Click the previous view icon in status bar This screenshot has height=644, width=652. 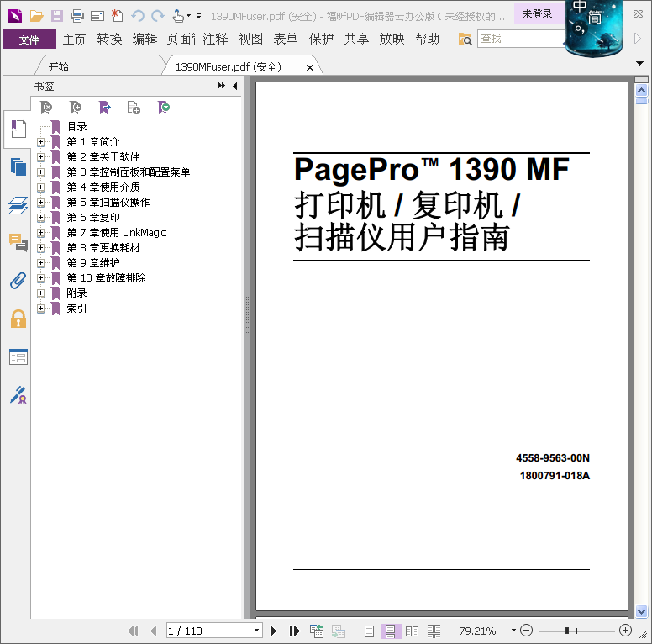click(x=317, y=631)
